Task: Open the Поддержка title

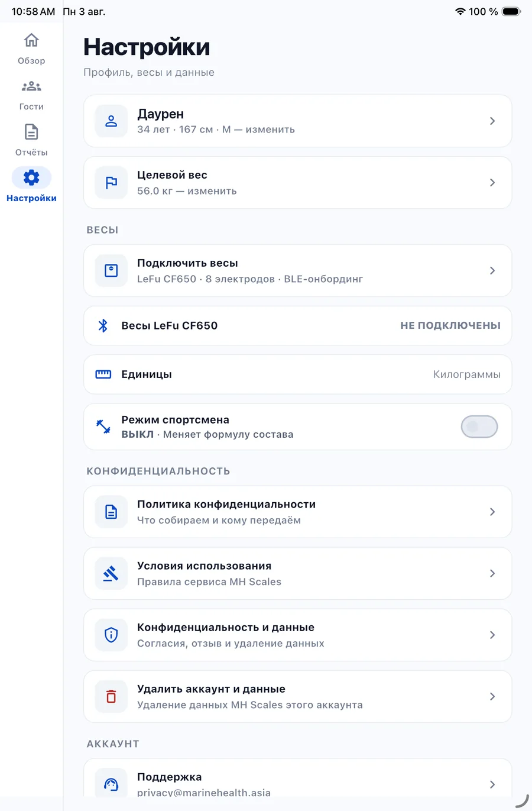Action: pyautogui.click(x=170, y=777)
